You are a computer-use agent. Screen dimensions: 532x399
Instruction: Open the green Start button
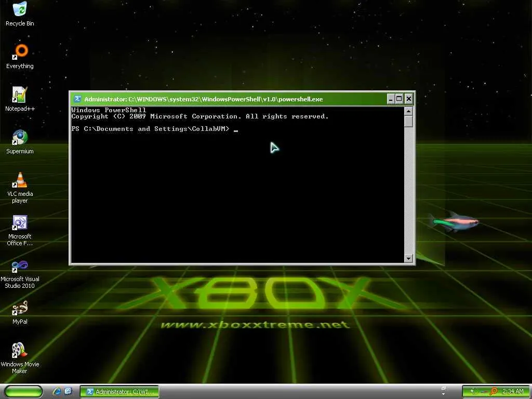23,392
